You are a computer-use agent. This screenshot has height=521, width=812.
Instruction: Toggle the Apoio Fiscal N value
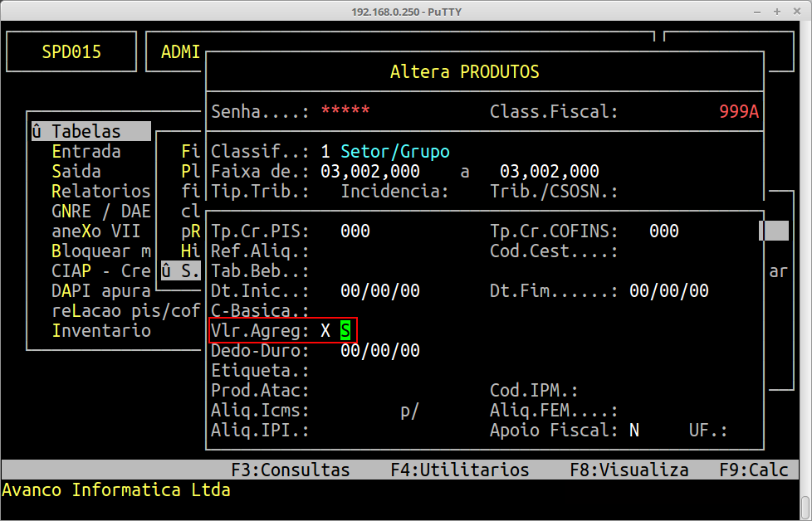[634, 431]
